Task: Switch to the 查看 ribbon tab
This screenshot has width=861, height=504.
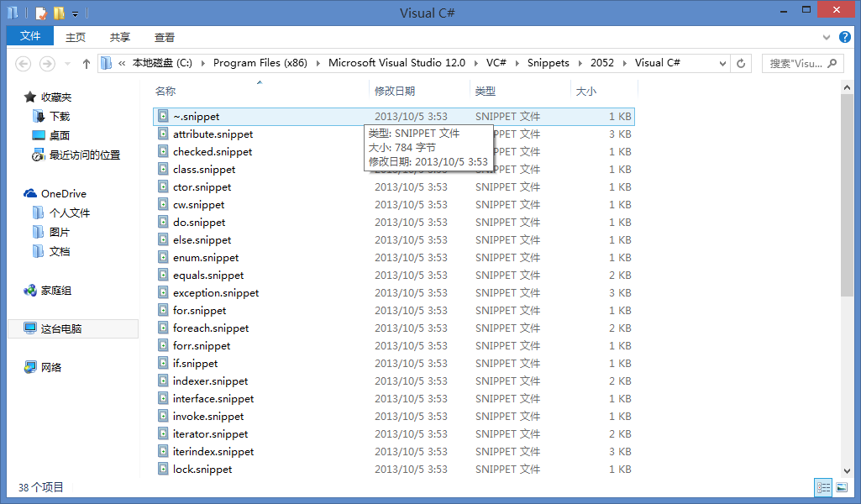Action: pyautogui.click(x=165, y=37)
